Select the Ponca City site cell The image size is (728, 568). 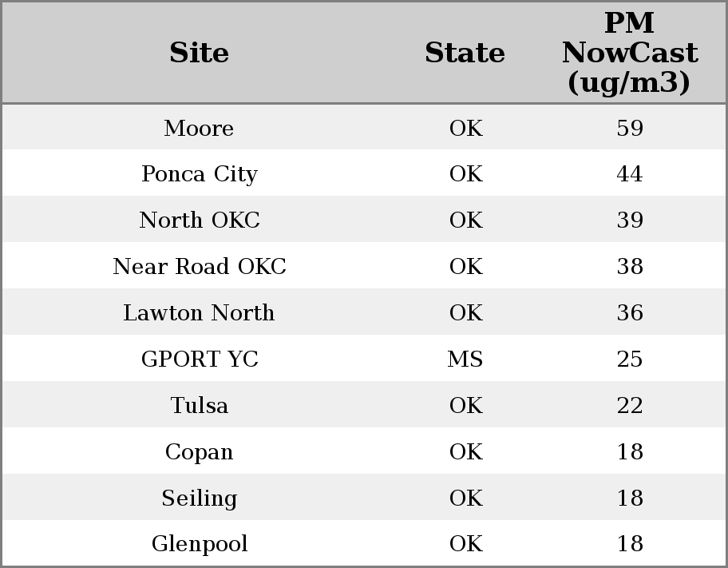pyautogui.click(x=199, y=174)
